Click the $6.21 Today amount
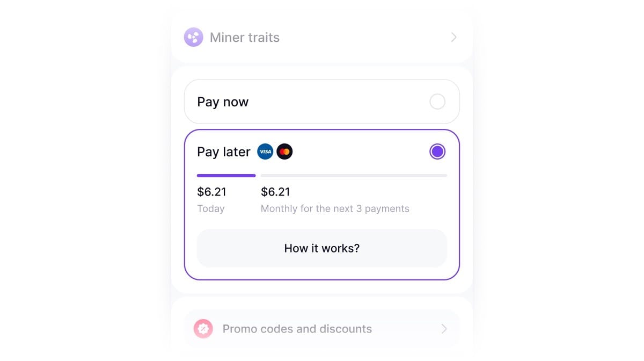This screenshot has height=361, width=644. point(211,192)
